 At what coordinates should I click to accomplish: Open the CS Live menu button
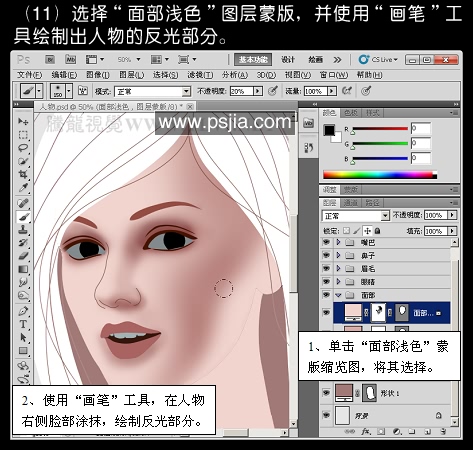click(x=378, y=60)
